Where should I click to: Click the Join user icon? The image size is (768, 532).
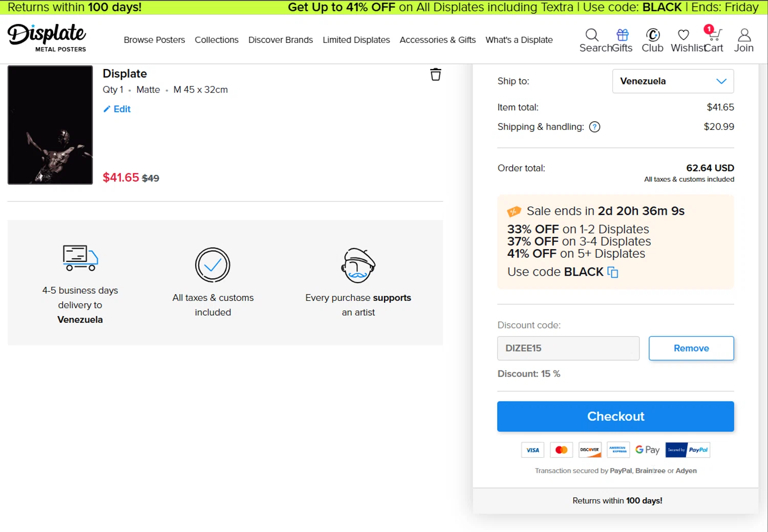click(x=744, y=35)
